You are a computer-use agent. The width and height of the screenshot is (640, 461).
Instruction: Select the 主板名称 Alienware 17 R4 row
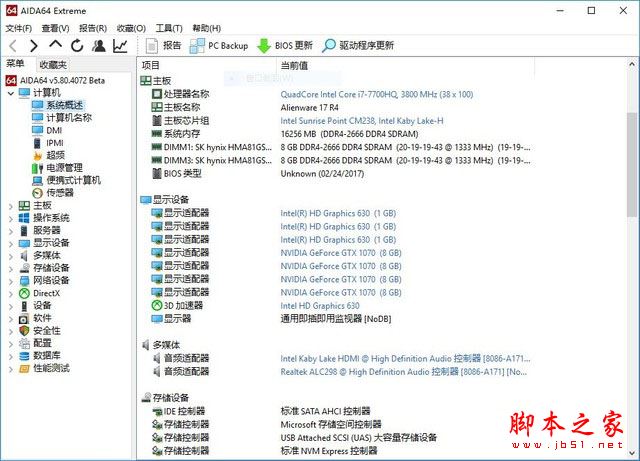(341, 107)
